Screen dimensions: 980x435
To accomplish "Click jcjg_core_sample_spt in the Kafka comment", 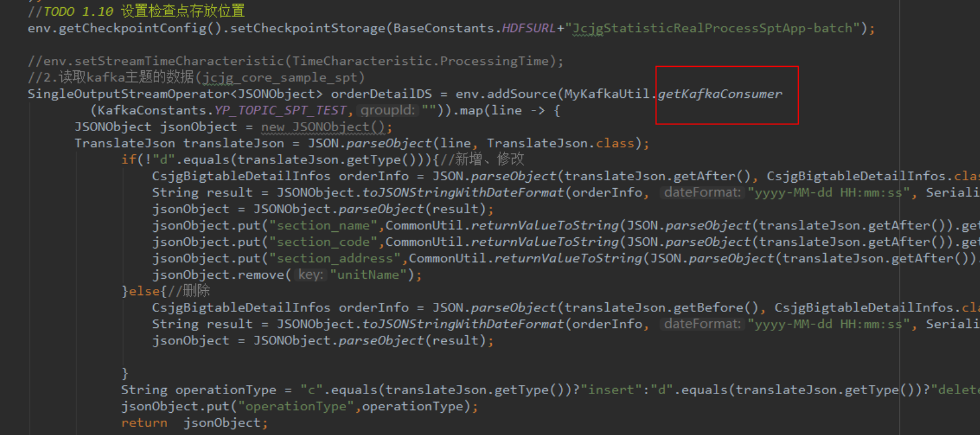I will [x=280, y=78].
